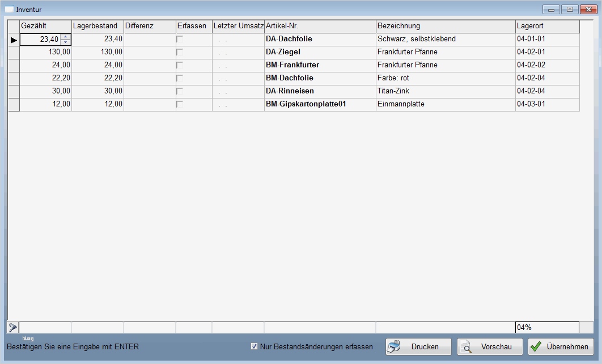The image size is (602, 364).
Task: Click Lagerort cell 04-03-01
Action: (548, 104)
